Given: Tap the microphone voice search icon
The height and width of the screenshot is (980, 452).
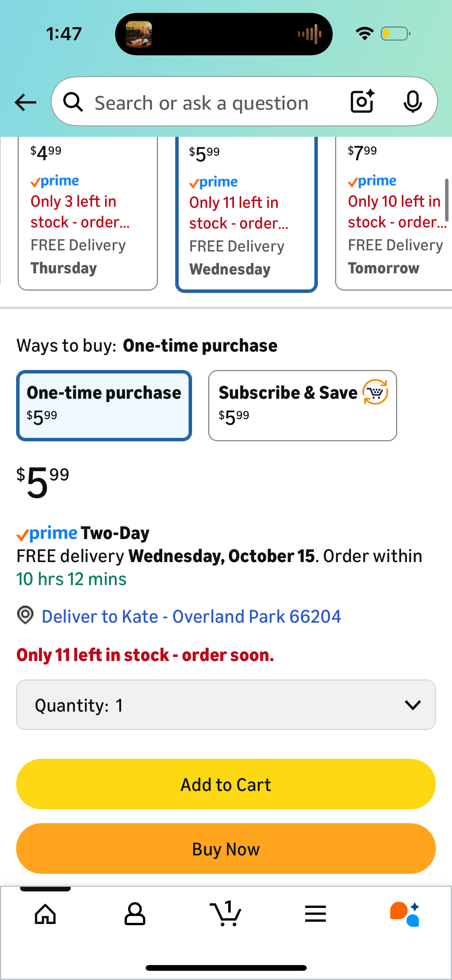Looking at the screenshot, I should (x=413, y=102).
